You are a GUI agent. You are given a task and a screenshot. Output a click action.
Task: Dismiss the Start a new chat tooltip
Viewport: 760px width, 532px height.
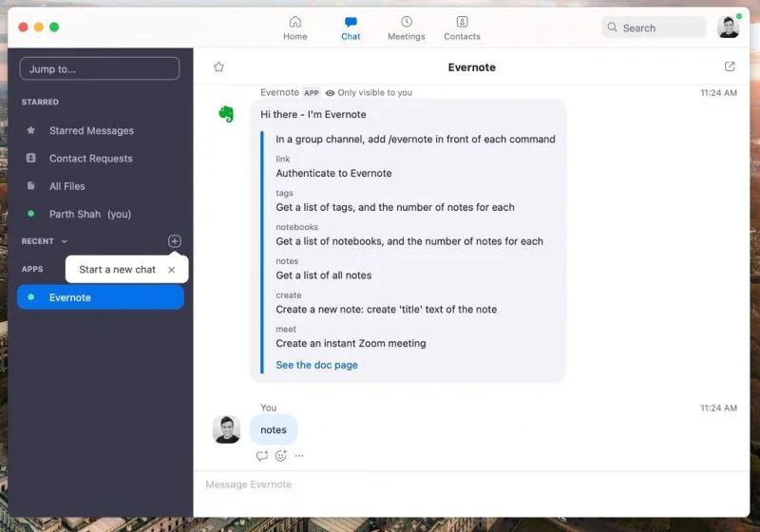pos(172,270)
